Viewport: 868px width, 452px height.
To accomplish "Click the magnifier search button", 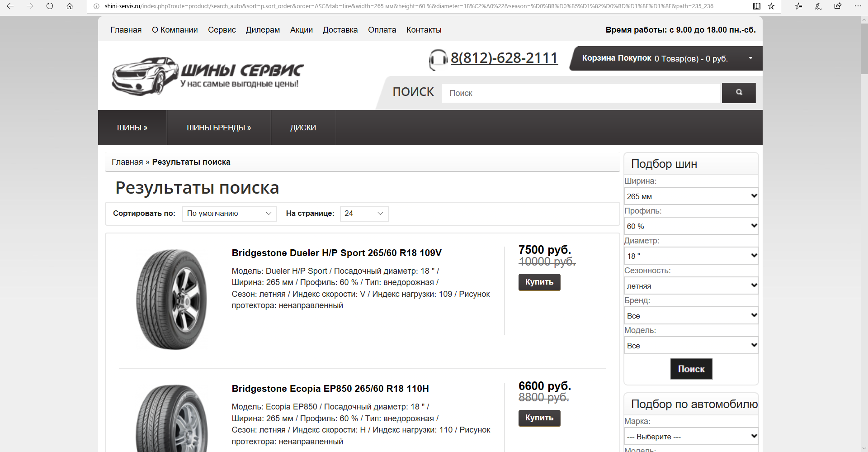I will (738, 93).
